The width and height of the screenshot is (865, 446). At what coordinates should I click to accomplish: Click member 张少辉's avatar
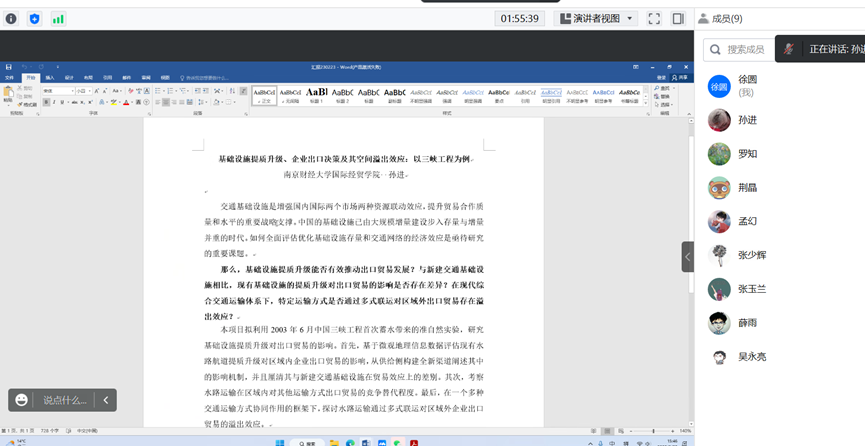click(x=719, y=255)
